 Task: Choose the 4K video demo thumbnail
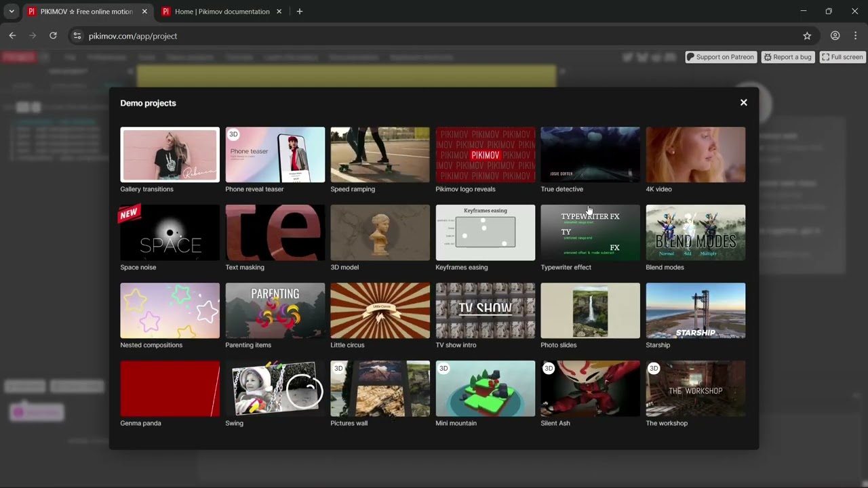(695, 155)
